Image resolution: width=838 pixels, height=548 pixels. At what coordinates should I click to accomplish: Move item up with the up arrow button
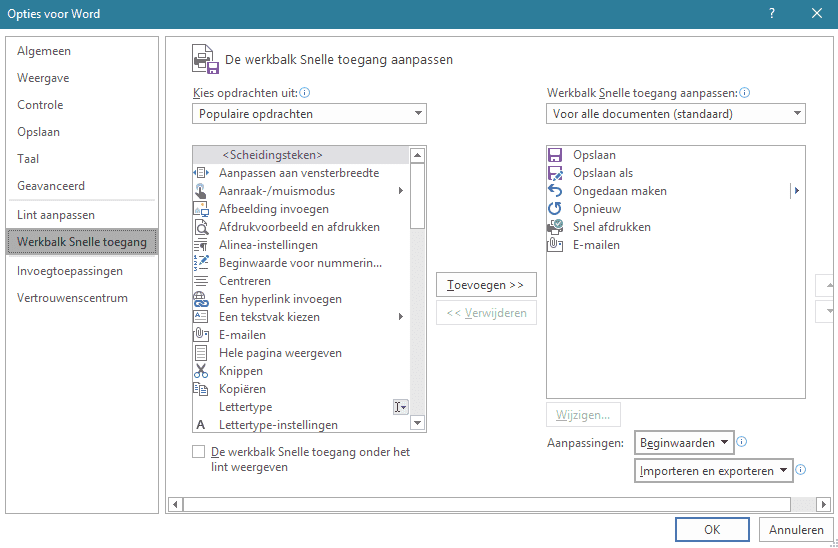[826, 285]
